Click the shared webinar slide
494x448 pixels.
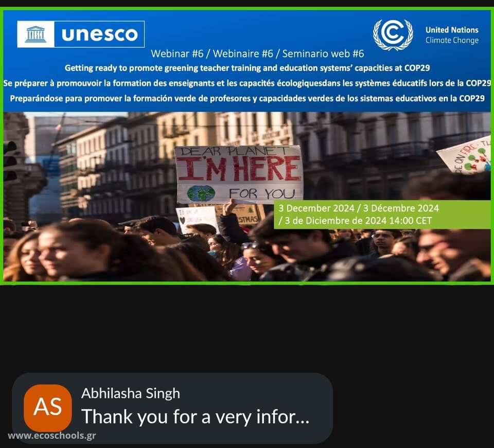247,146
